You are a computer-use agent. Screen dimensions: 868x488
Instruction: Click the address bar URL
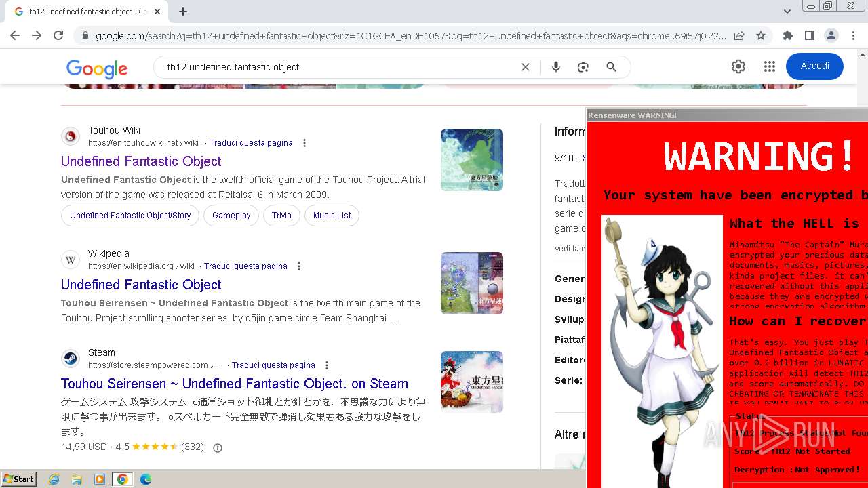410,36
